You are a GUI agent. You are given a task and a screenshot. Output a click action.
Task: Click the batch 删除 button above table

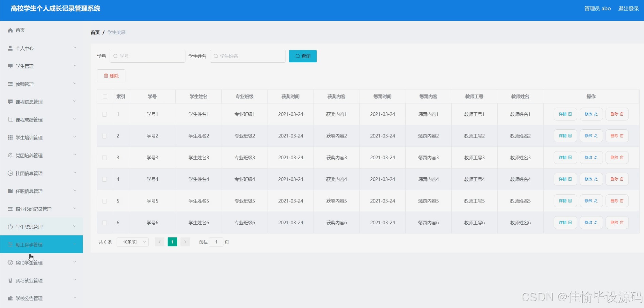[111, 76]
